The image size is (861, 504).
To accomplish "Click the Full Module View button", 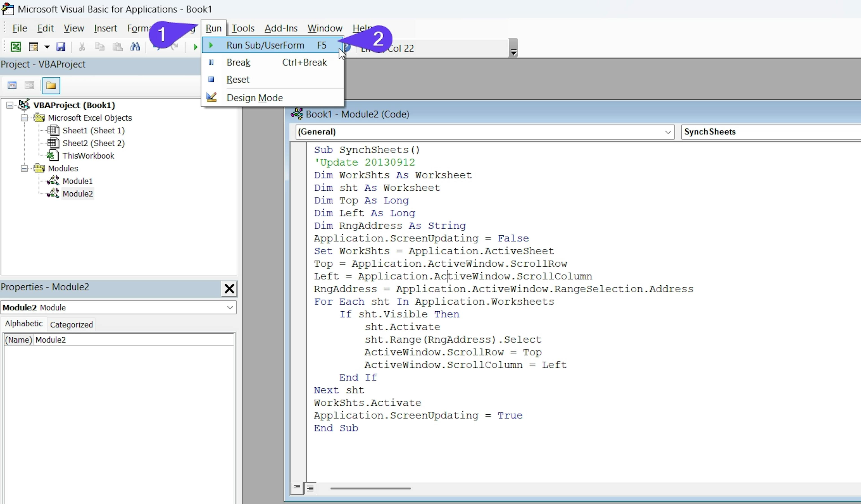I will pos(310,488).
